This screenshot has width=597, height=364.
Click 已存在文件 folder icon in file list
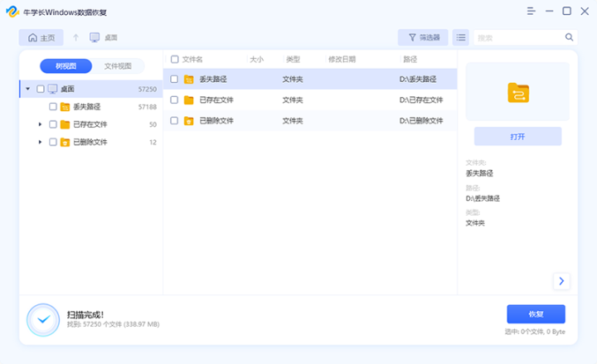pos(189,99)
